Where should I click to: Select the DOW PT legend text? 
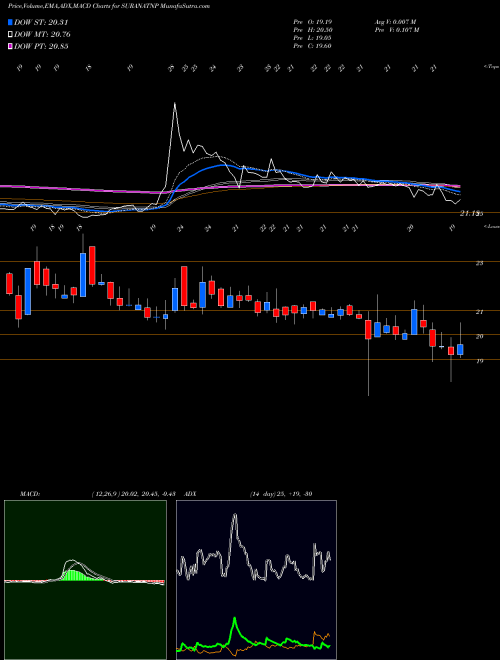(41, 46)
